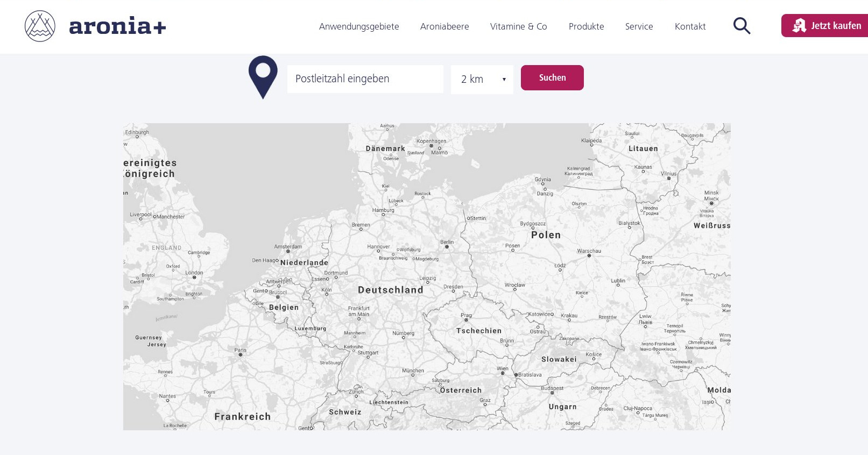Navigate to the Kontakt page
The width and height of the screenshot is (868, 455).
(690, 26)
